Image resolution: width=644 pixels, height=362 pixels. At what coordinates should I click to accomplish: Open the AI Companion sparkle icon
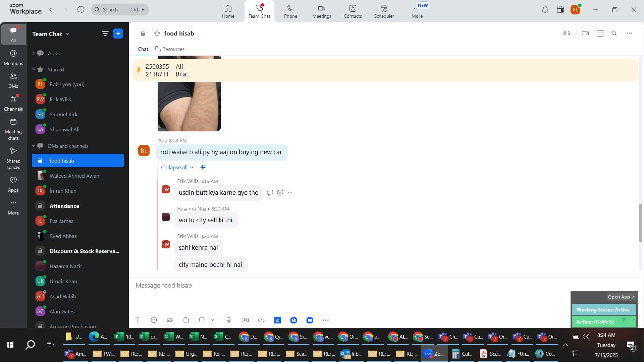coord(203,167)
